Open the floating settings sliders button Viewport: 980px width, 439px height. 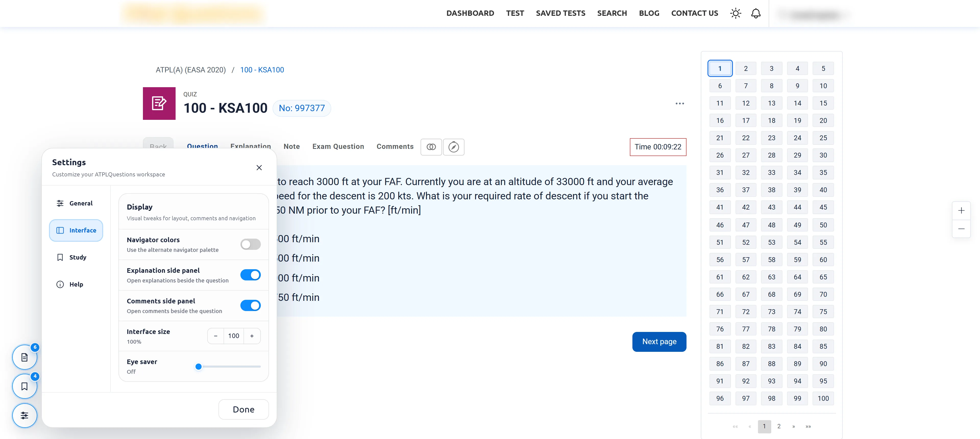pyautogui.click(x=25, y=416)
